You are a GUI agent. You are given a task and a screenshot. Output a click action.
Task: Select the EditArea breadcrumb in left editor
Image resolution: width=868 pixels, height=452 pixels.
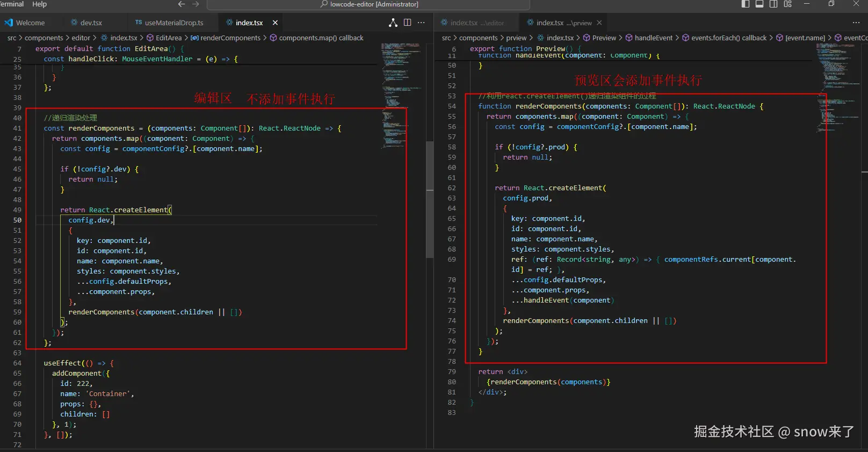[x=168, y=38]
